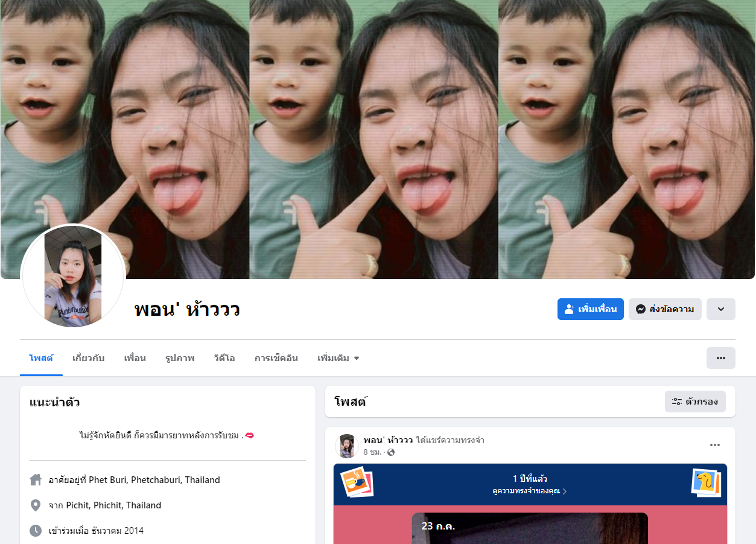Click the bio text ไม่รู้จักหัดยินดี
Image resolution: width=756 pixels, height=544 pixels.
pos(167,435)
